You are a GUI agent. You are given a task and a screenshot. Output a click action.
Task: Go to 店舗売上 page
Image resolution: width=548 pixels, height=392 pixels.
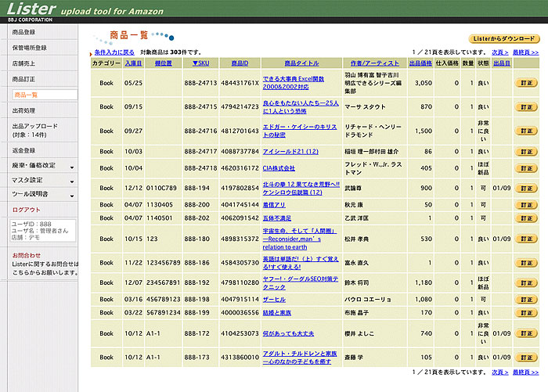(x=23, y=63)
